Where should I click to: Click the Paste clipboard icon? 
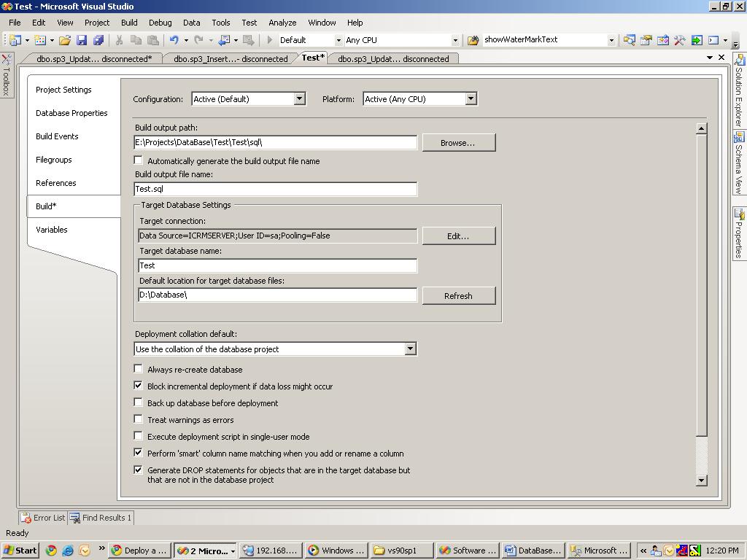[153, 41]
